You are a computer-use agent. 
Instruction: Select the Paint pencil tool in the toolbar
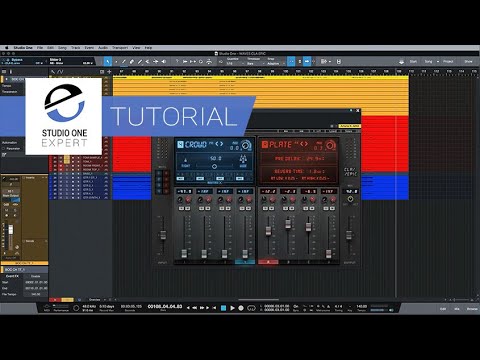140,62
